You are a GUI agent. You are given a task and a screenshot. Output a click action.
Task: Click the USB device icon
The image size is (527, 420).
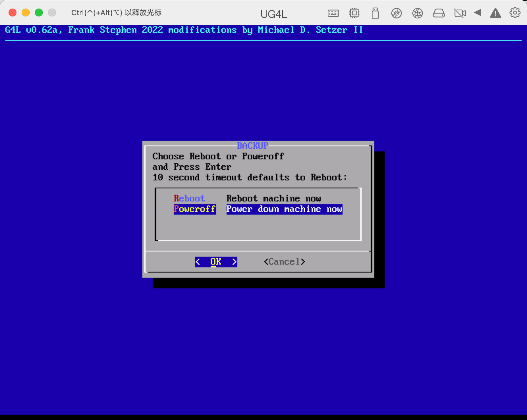[375, 13]
